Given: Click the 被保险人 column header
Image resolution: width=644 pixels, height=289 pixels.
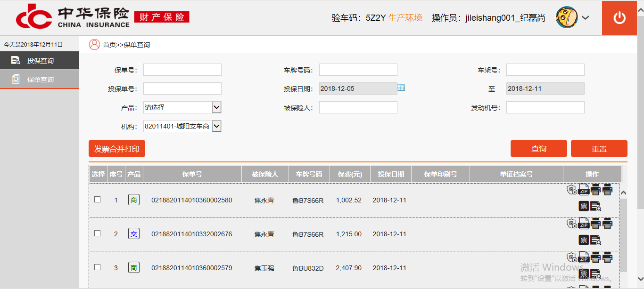Looking at the screenshot, I should click(265, 174).
